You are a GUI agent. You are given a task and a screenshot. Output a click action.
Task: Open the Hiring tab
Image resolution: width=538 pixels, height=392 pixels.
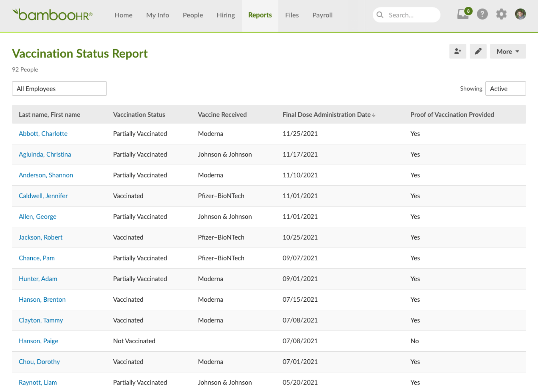(226, 15)
